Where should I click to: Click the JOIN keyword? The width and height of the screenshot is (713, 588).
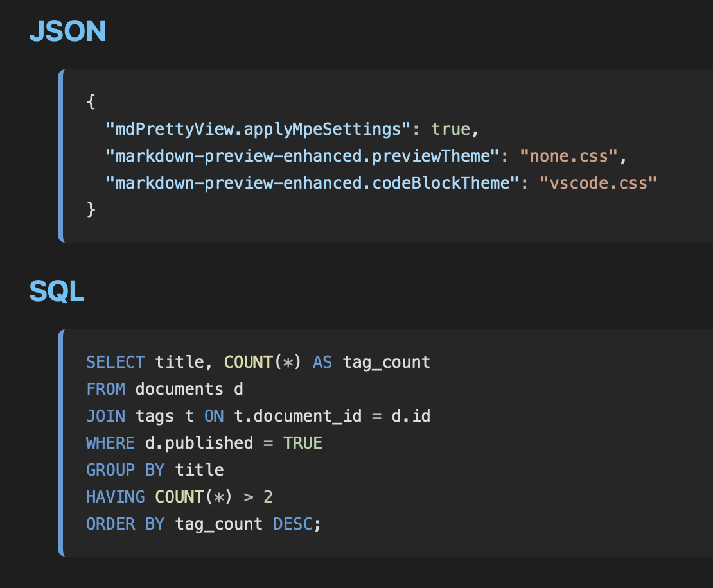pyautogui.click(x=105, y=416)
